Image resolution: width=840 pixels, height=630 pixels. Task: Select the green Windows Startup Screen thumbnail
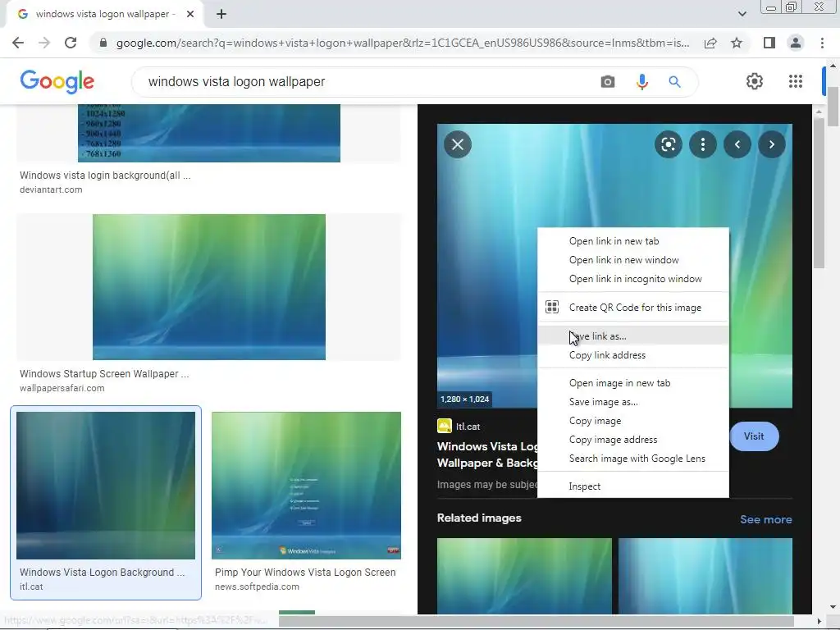tap(209, 287)
